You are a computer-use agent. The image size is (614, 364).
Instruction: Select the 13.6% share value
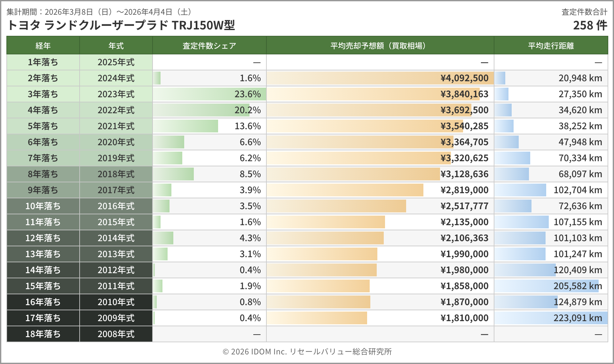(x=248, y=126)
